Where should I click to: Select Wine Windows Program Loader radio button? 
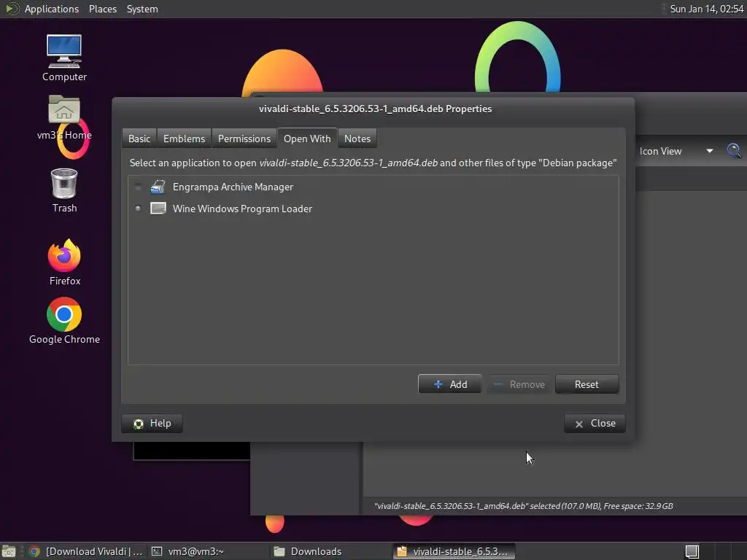click(x=138, y=209)
